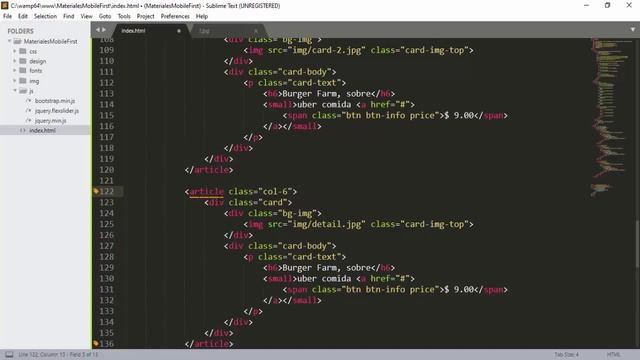Click the FOLDERS sidebar heading
Viewport: 640px width, 360px height.
point(20,31)
